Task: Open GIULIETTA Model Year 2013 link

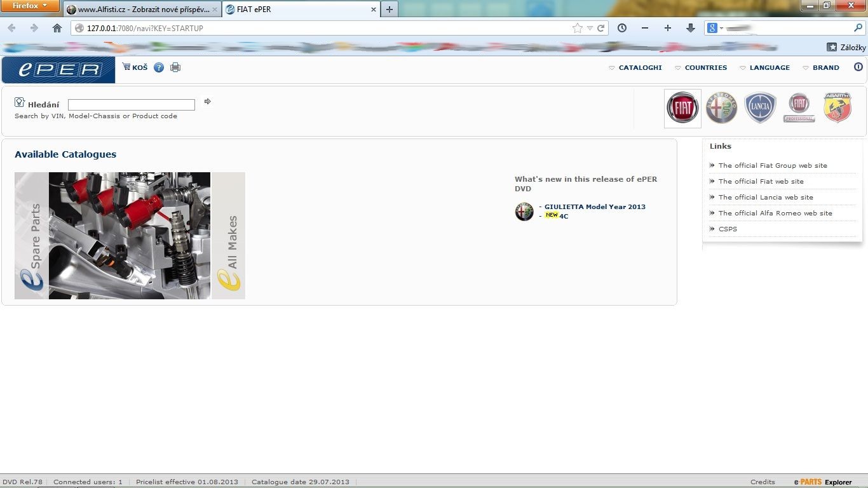Action: click(595, 207)
